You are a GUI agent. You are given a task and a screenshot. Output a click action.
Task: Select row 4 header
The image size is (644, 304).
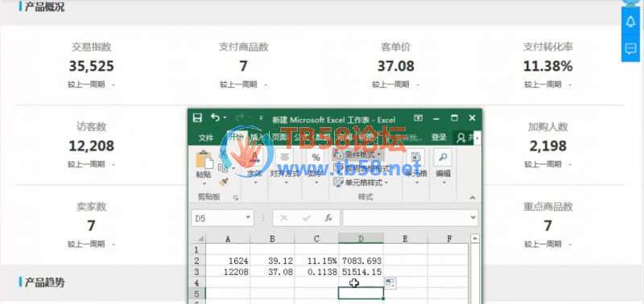pyautogui.click(x=197, y=282)
